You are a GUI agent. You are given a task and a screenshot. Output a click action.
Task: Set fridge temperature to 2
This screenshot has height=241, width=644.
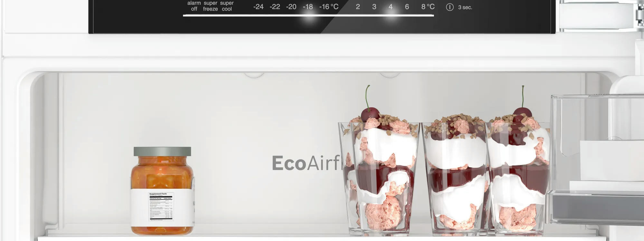point(358,7)
